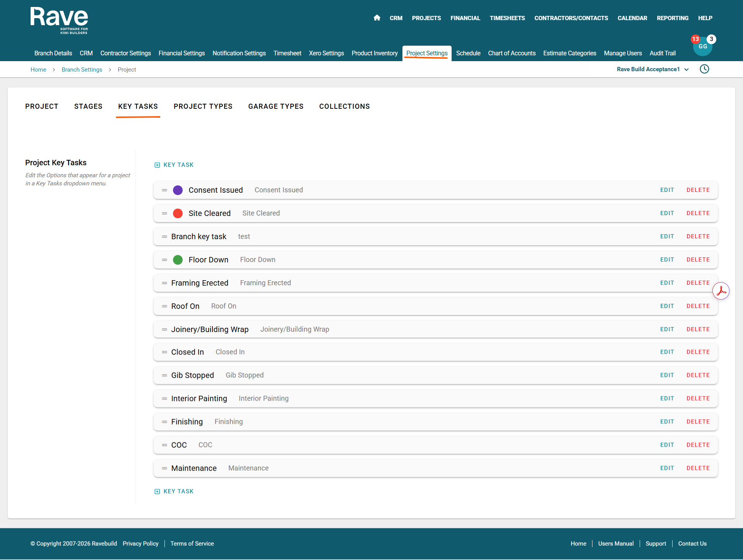
Task: Click the green Floor Down color circle
Action: pyautogui.click(x=178, y=260)
